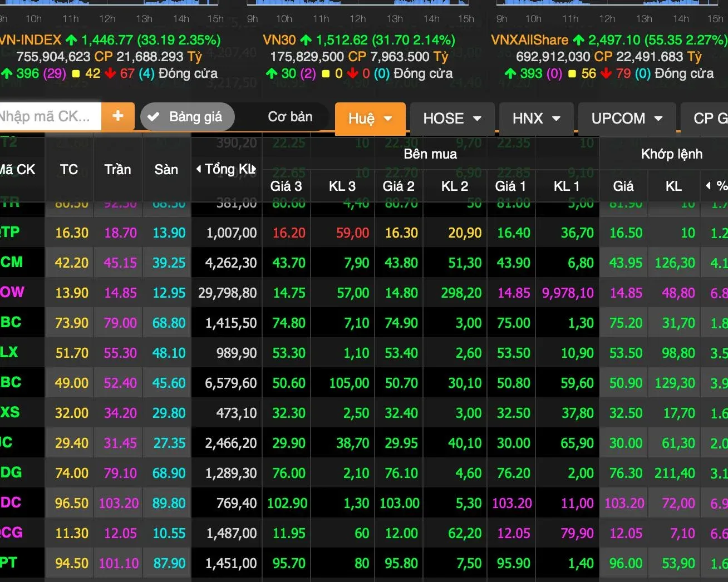
Task: Click the Sàn column header
Action: [166, 169]
